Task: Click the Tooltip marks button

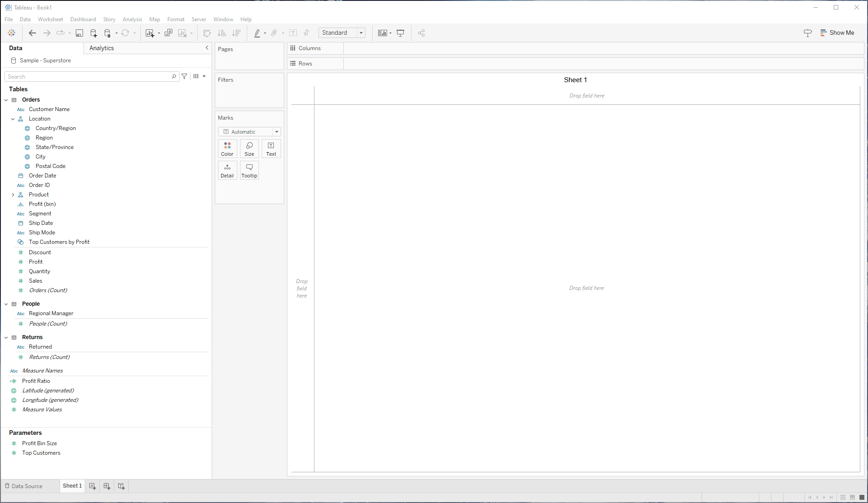Action: (249, 170)
